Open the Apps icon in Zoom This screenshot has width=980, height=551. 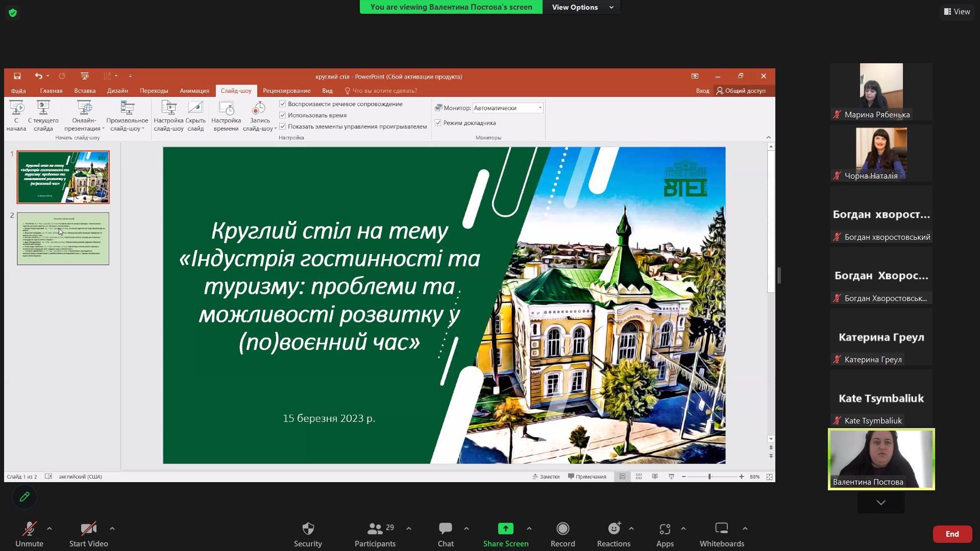[665, 529]
